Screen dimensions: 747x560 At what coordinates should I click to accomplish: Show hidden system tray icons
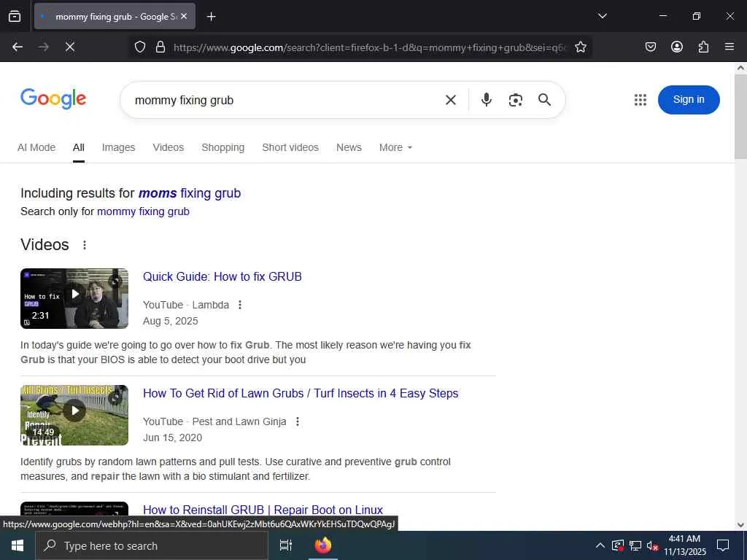point(600,545)
